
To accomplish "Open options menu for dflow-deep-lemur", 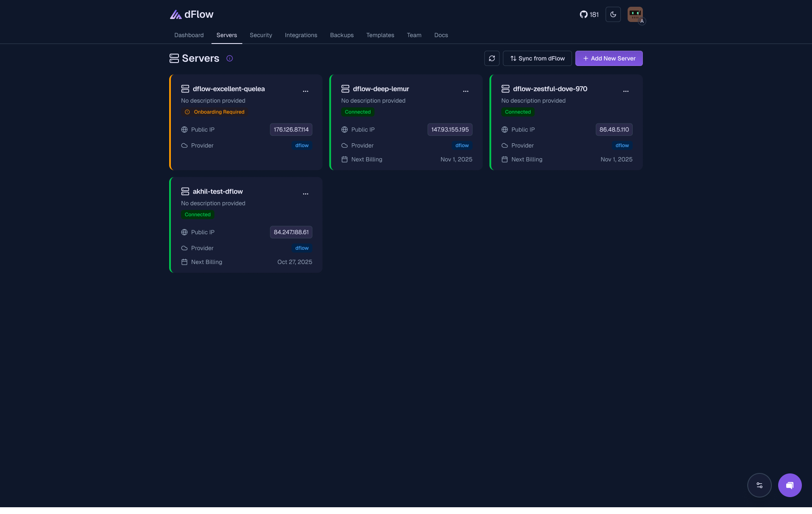I will tap(466, 91).
